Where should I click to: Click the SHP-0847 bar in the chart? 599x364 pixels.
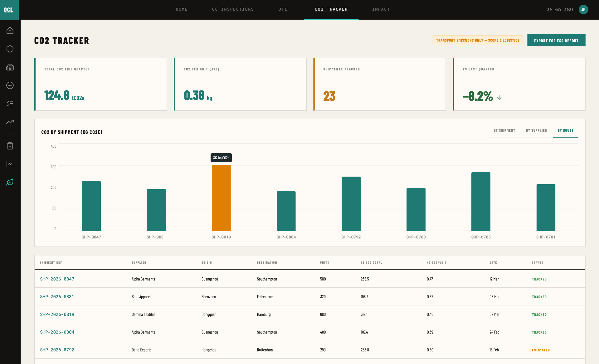pos(91,206)
